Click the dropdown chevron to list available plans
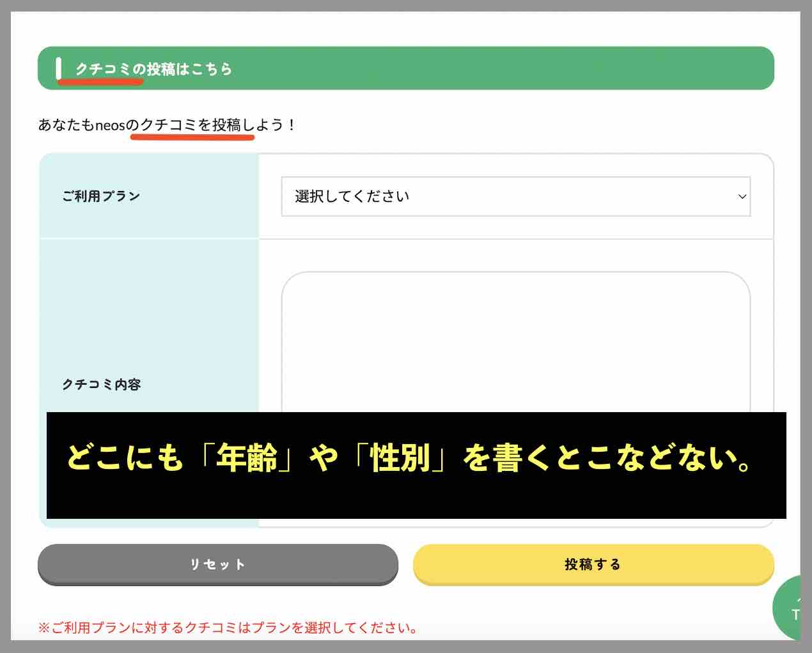This screenshot has width=812, height=653. click(740, 196)
